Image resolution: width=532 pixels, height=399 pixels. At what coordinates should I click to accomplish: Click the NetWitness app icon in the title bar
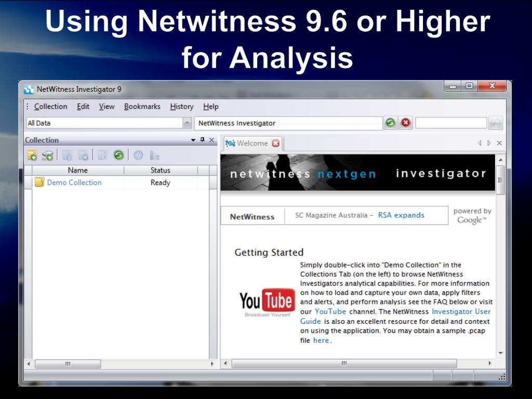pos(29,89)
